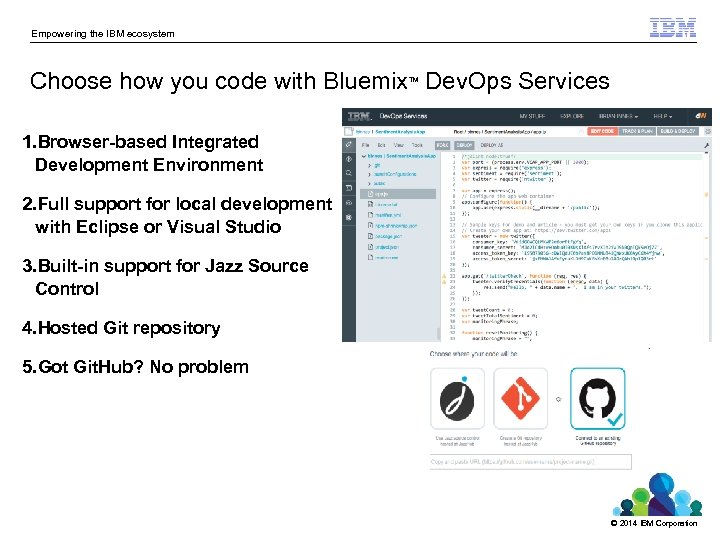The height and width of the screenshot is (540, 720).
Task: Click code line 1 in editor
Action: 581,157
